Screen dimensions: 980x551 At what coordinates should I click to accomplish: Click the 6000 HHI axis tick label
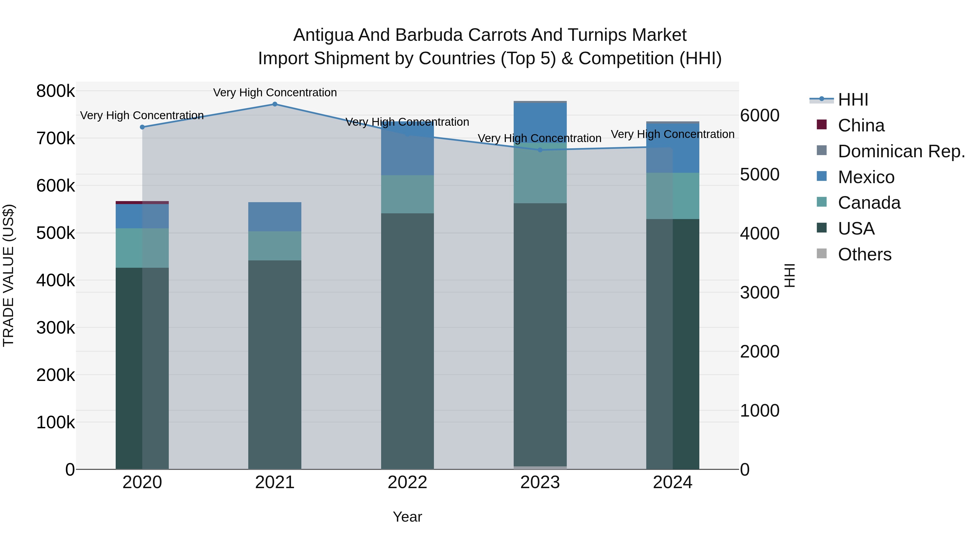coord(760,115)
